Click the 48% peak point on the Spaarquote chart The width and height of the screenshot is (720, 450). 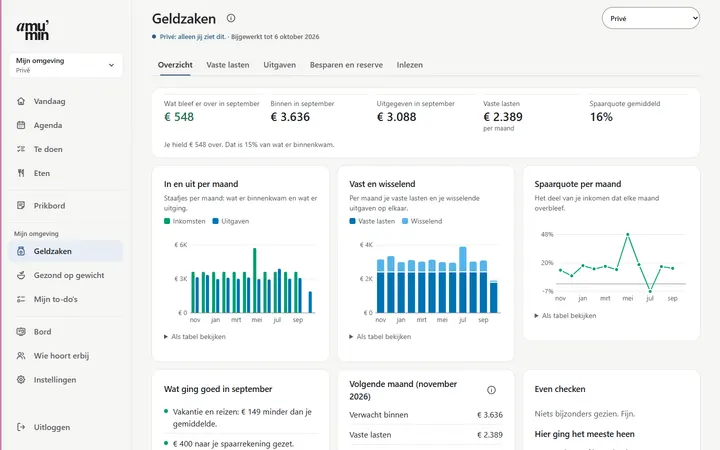tap(628, 235)
